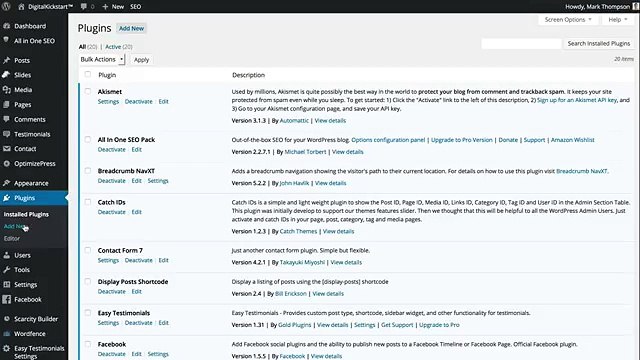Image resolution: width=640 pixels, height=360 pixels.
Task: Open Upgrade to Pro Version link
Action: tap(462, 140)
